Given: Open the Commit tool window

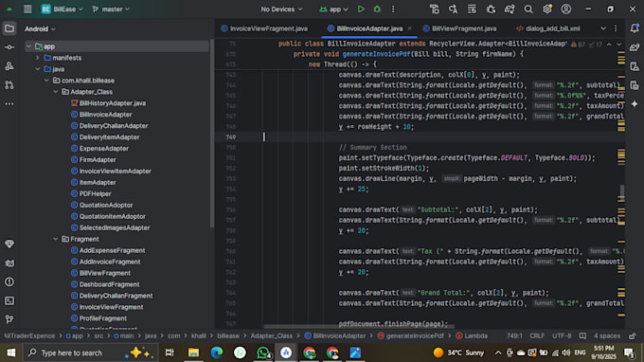Looking at the screenshot, I should coord(9,47).
